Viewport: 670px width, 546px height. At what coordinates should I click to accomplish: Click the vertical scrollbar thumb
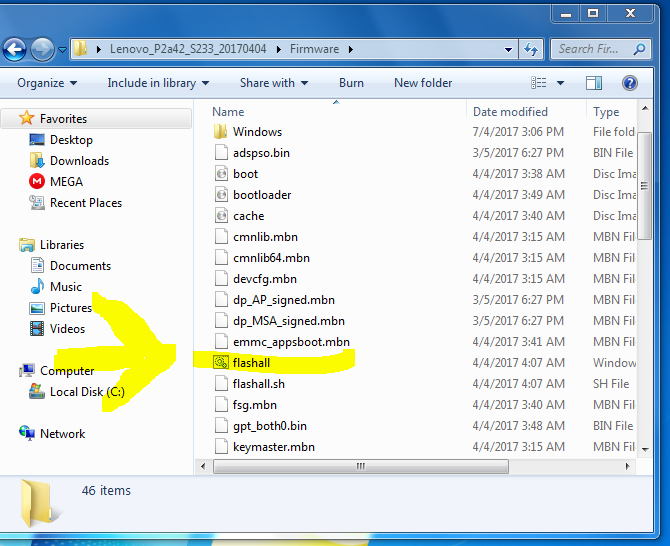[644, 186]
